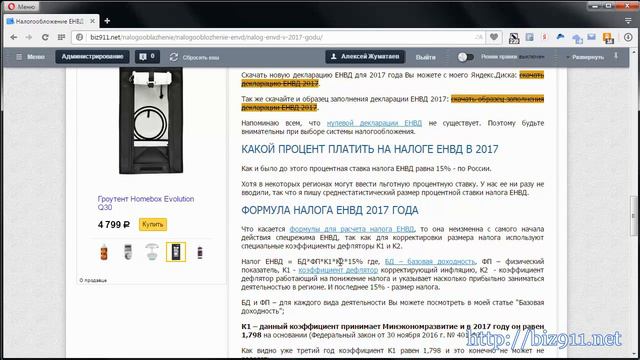Open the extension icon with 220 badge
640x360 pixels.
point(514,38)
